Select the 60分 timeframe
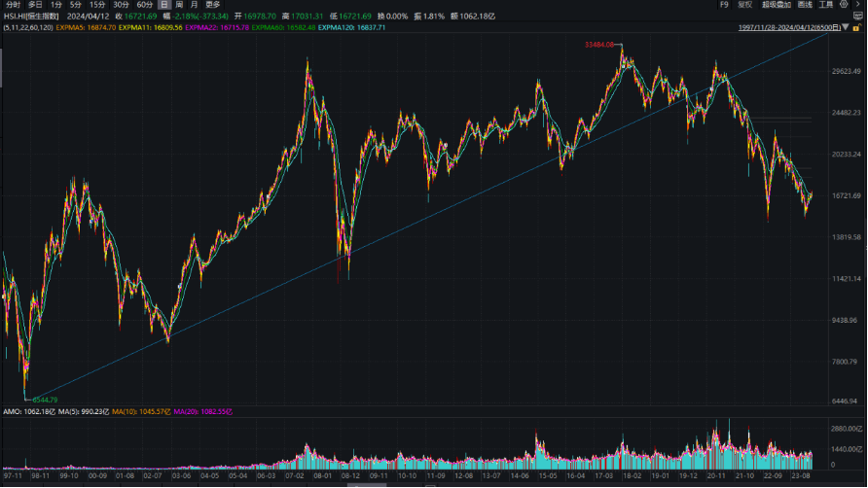The image size is (868, 488). coord(144,5)
